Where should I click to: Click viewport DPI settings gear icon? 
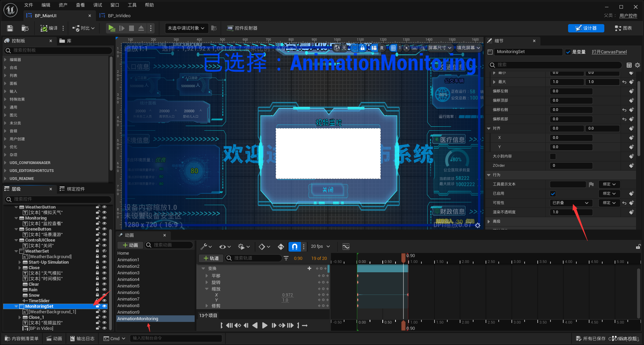[478, 225]
